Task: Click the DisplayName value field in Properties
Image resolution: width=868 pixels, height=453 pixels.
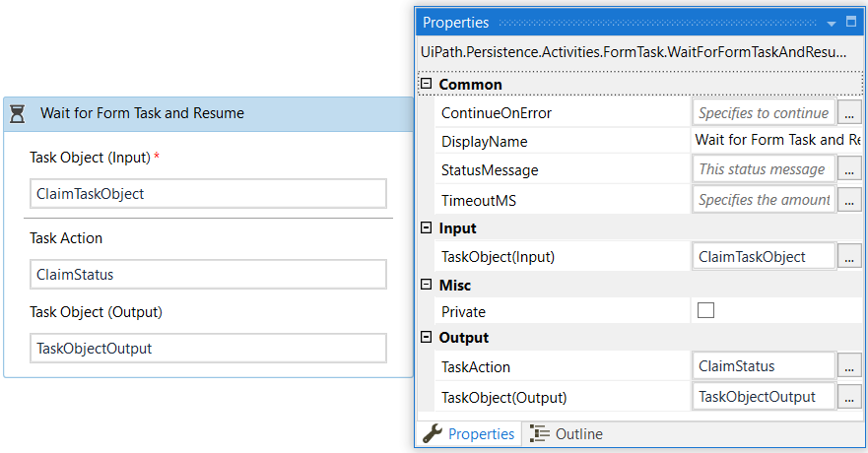Action: (x=776, y=141)
